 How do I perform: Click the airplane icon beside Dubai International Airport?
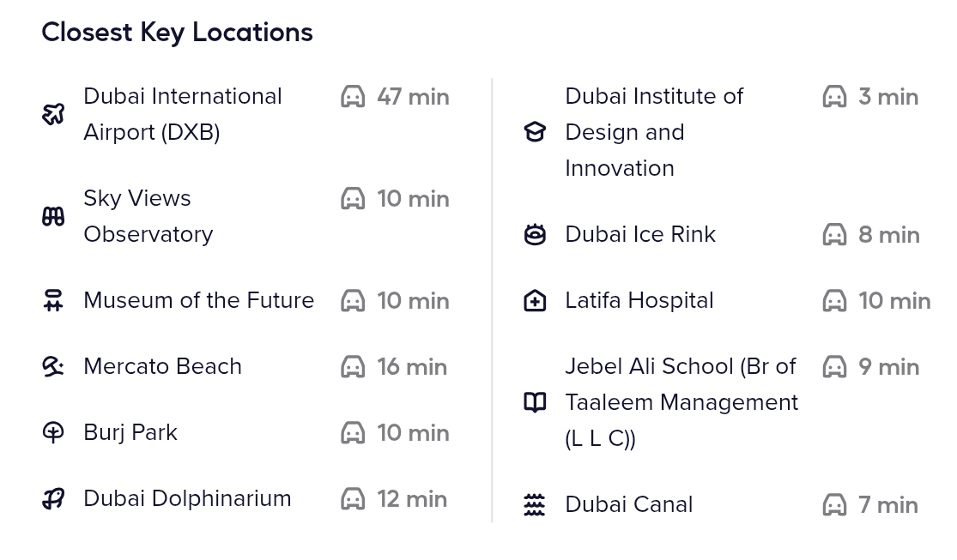click(53, 114)
